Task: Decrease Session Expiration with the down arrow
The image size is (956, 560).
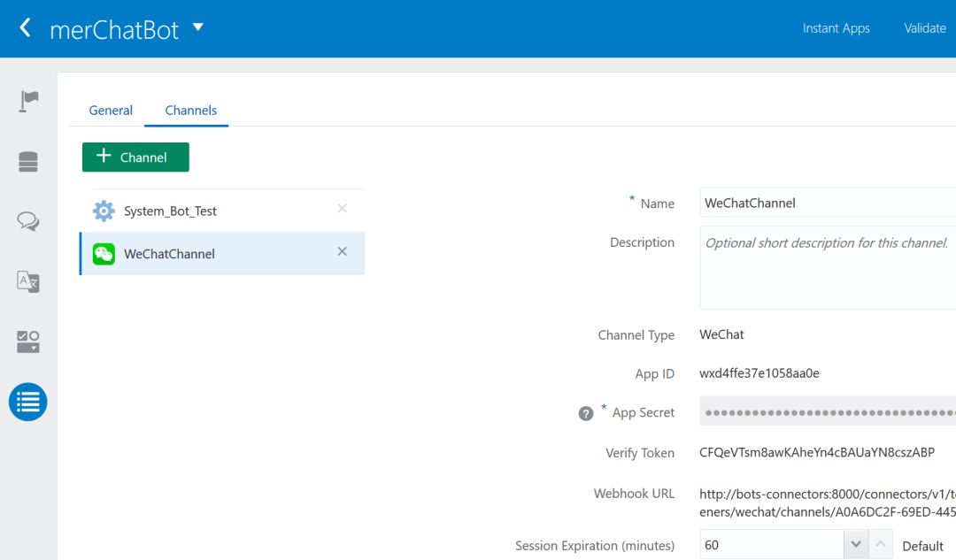Action: click(856, 545)
